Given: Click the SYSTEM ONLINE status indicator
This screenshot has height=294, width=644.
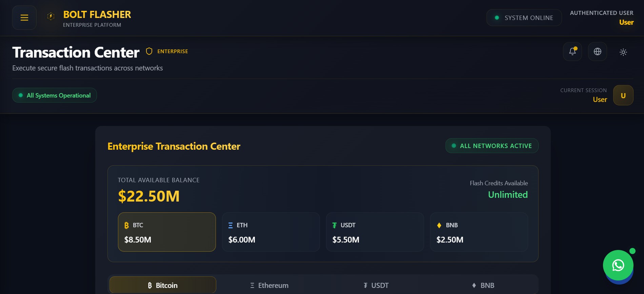Looking at the screenshot, I should (524, 17).
